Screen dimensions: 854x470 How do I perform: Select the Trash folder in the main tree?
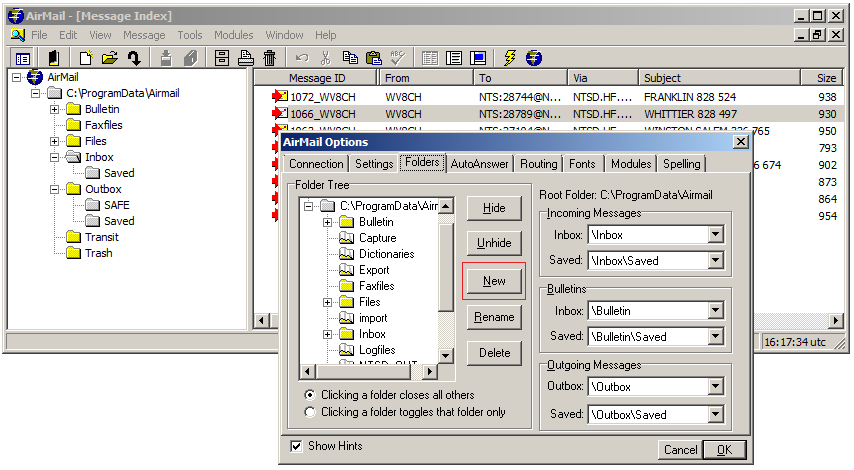(x=99, y=253)
